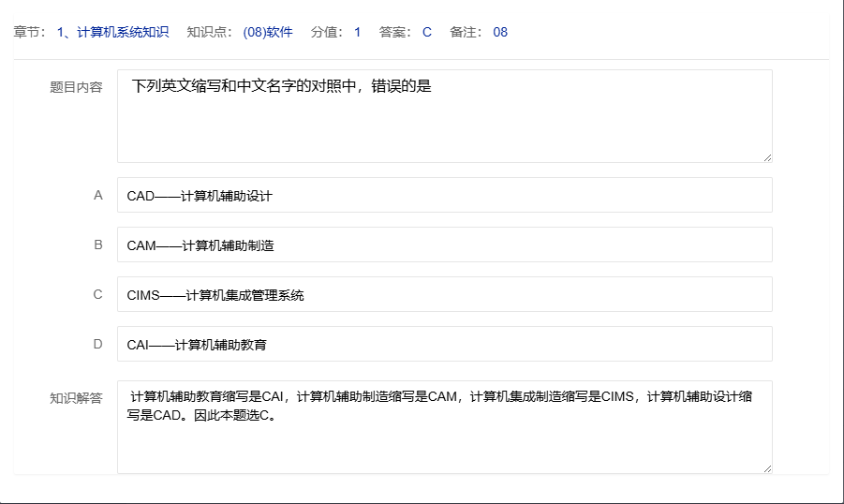
Task: Click the 知识解答 field label
Action: coord(76,398)
